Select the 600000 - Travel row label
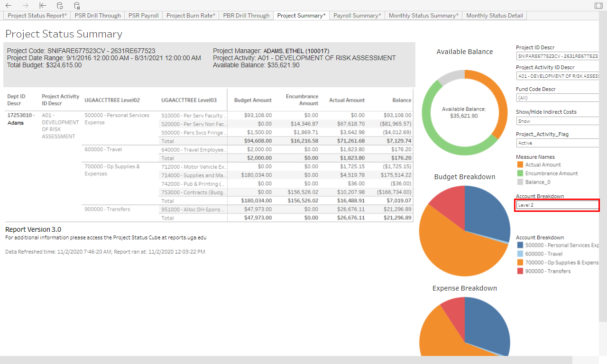Screen dimensions: 607x364 (x=103, y=149)
